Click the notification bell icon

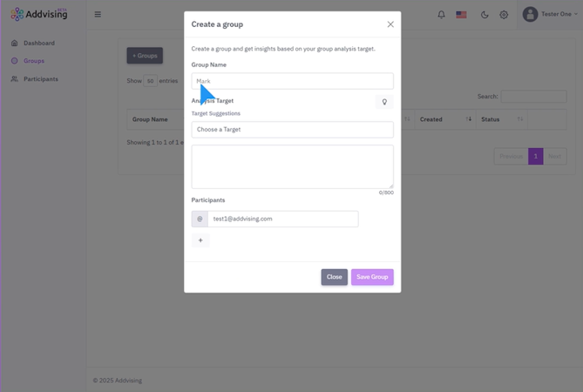(x=441, y=14)
